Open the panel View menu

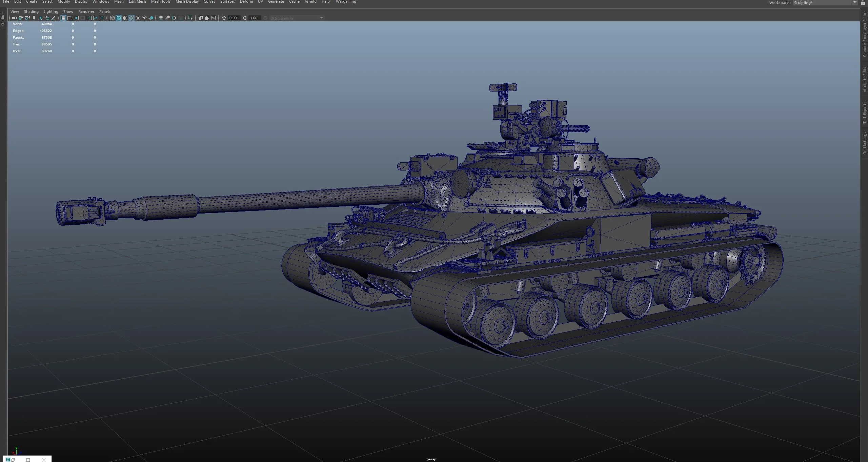click(15, 12)
